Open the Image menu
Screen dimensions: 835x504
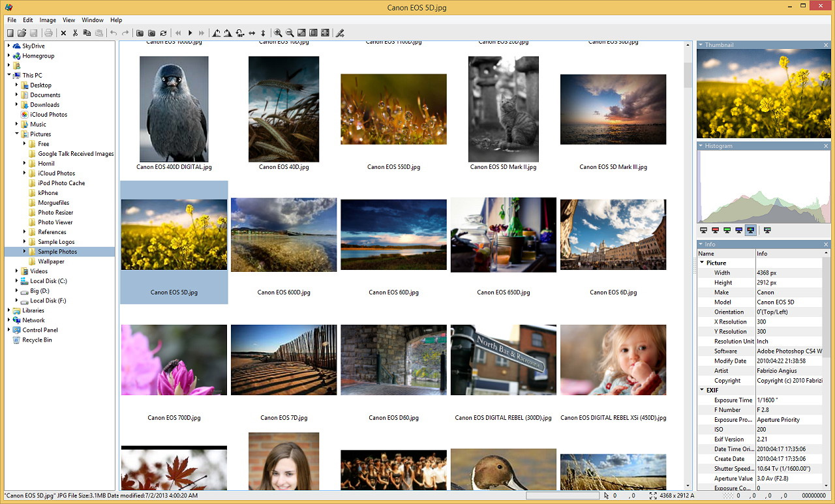(x=48, y=20)
